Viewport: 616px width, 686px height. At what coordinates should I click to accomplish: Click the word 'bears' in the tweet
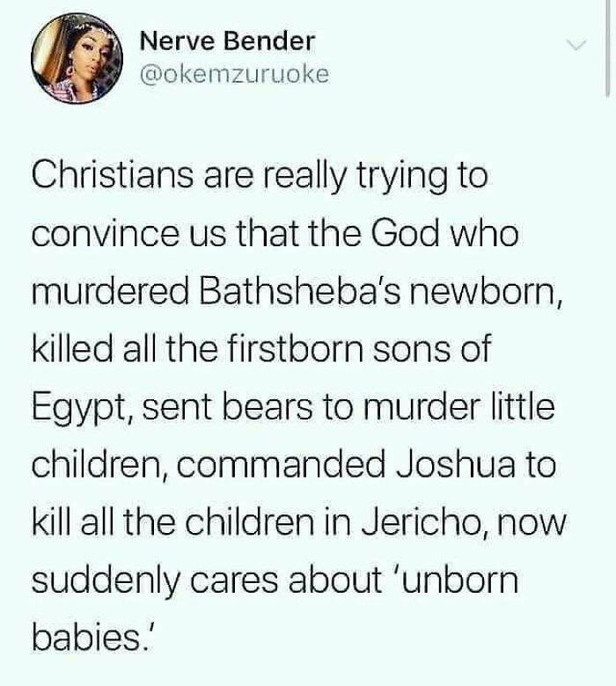point(268,407)
